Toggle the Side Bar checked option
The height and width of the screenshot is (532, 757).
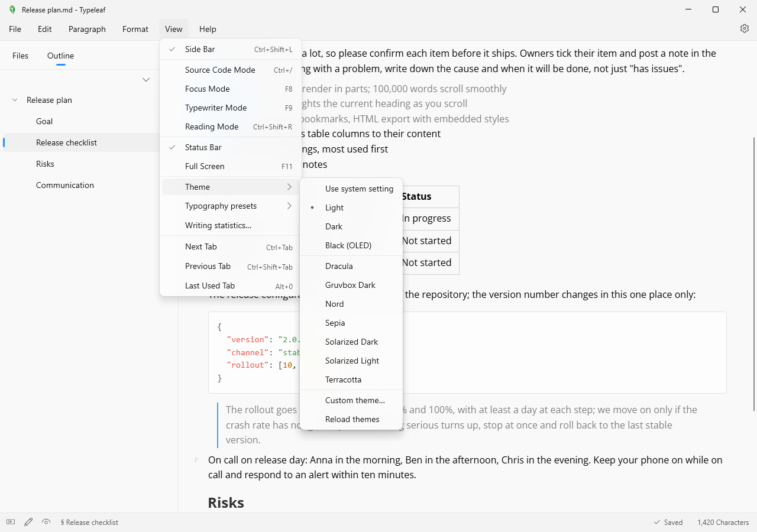pos(231,50)
